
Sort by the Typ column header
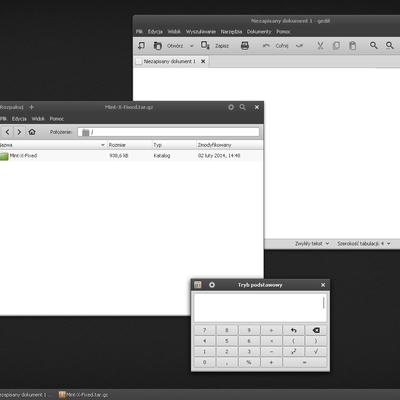tap(174, 145)
